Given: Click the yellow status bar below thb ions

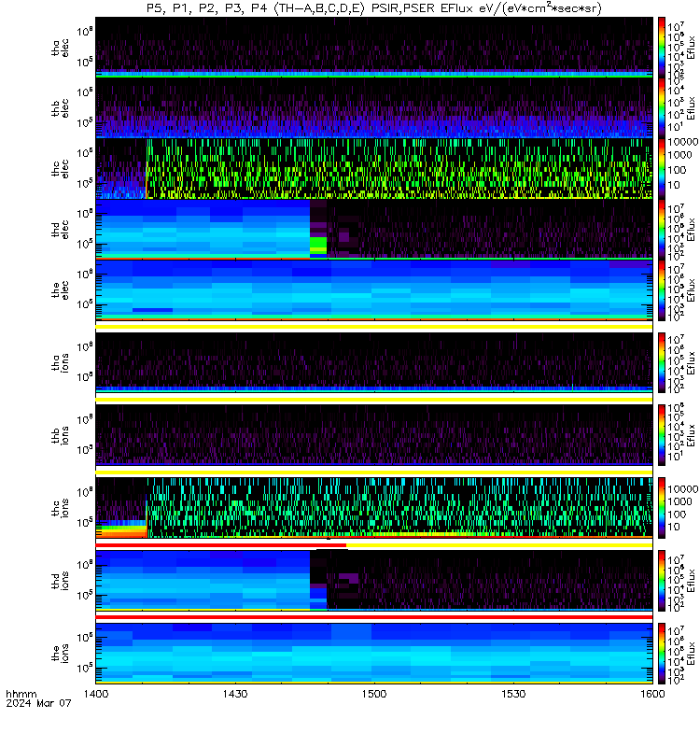Looking at the screenshot, I should (374, 472).
